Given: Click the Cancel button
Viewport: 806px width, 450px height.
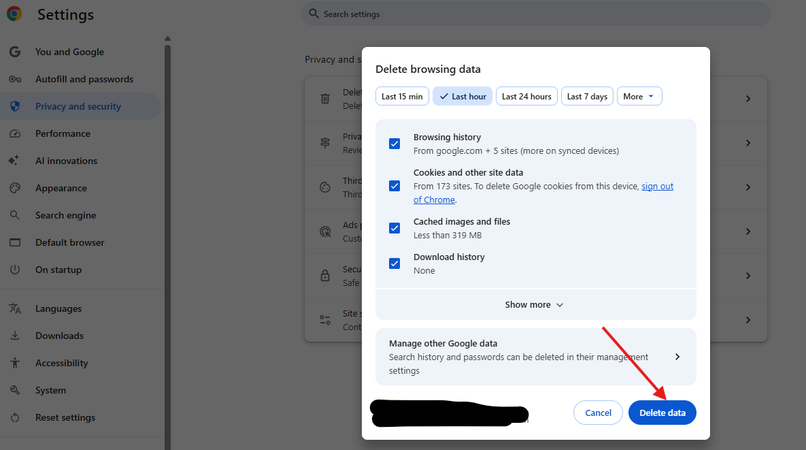Looking at the screenshot, I should pyautogui.click(x=598, y=412).
